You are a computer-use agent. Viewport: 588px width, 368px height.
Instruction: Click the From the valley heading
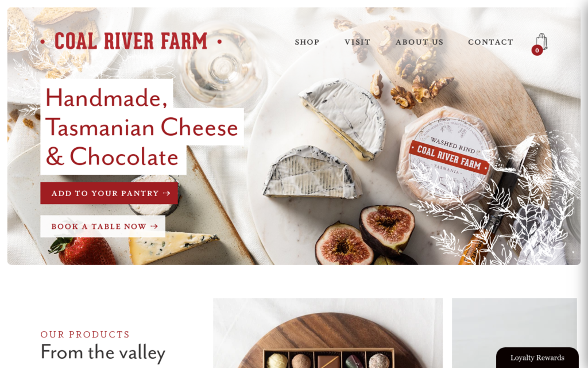pyautogui.click(x=103, y=352)
